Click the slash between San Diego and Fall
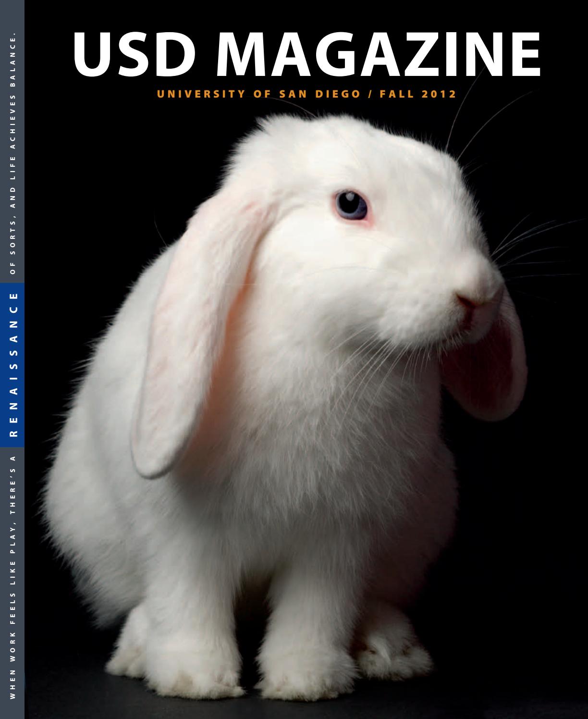The height and width of the screenshot is (719, 588). (x=369, y=93)
